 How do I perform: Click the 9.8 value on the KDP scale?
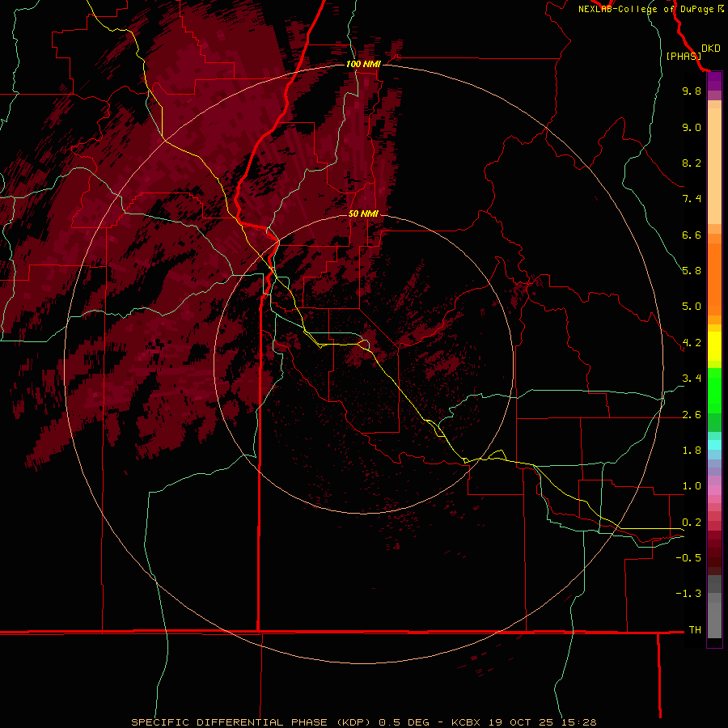click(692, 91)
